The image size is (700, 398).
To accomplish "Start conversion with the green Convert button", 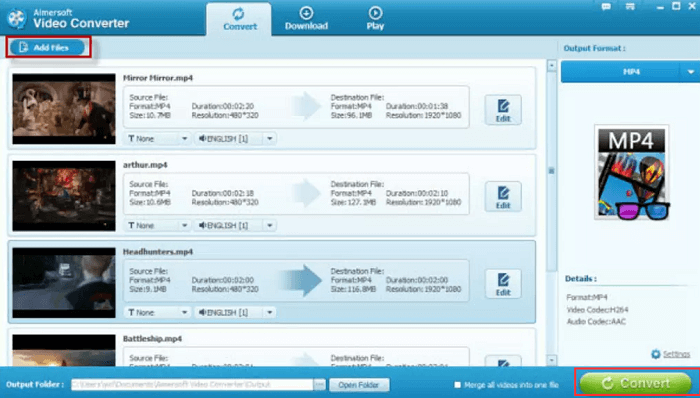I will tap(636, 383).
